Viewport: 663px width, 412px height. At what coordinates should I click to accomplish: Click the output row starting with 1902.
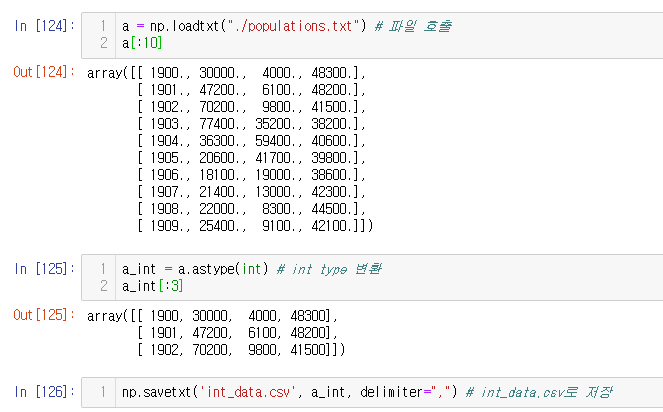pos(252,107)
